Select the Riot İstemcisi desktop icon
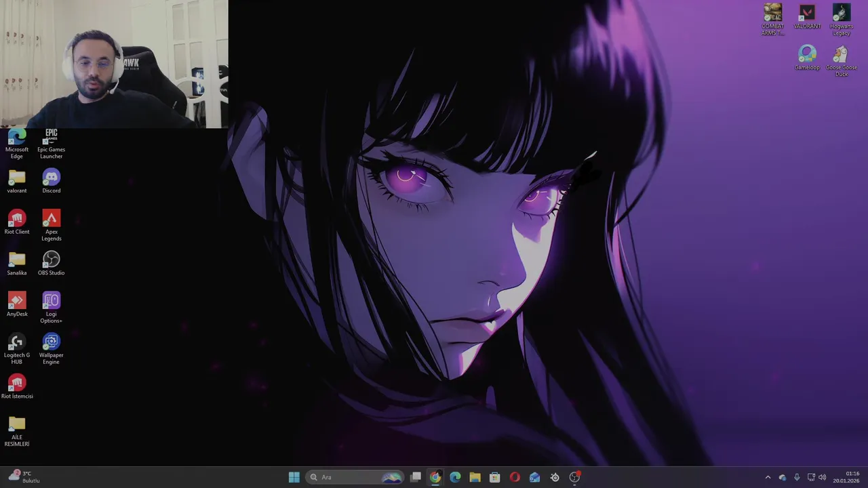868x488 pixels. tap(17, 387)
